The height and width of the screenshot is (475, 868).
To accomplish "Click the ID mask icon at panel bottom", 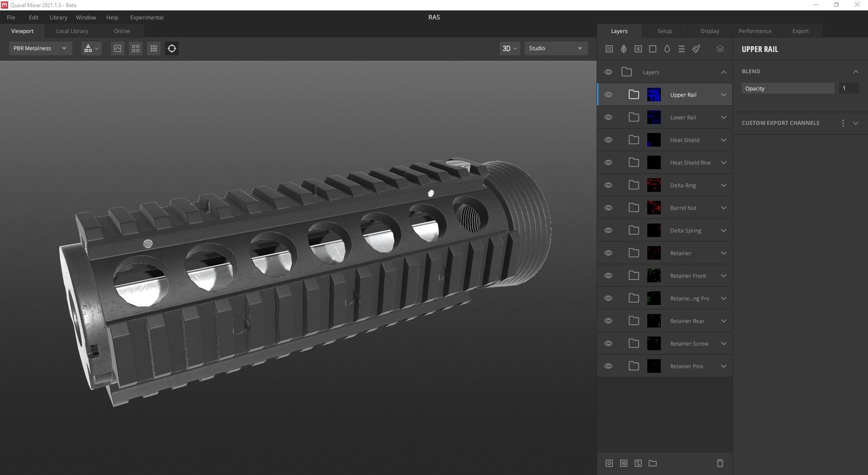I will click(623, 463).
